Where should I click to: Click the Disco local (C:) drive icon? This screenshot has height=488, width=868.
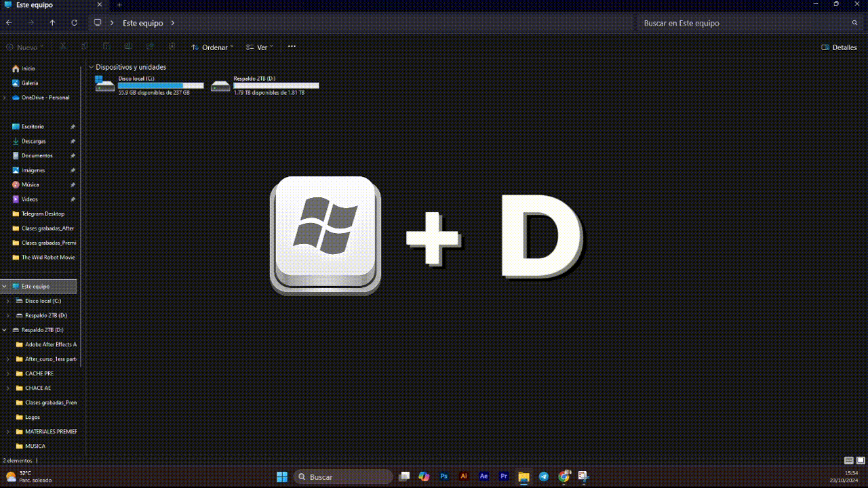tap(104, 84)
